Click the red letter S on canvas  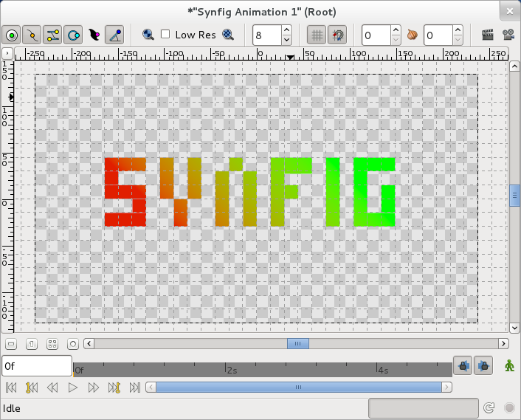tap(125, 192)
